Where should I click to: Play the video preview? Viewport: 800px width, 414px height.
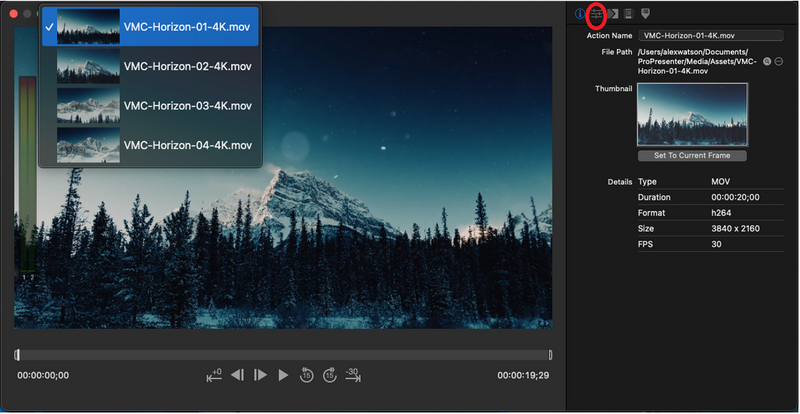[283, 375]
